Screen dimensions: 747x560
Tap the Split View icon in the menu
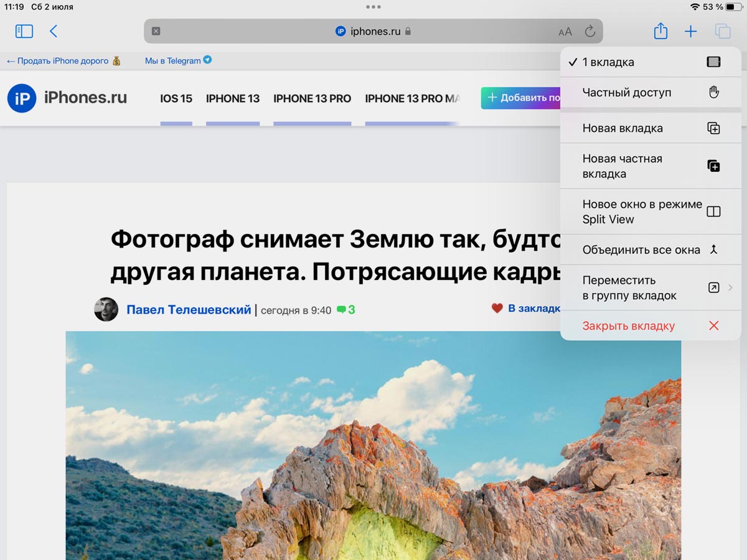pos(714,212)
